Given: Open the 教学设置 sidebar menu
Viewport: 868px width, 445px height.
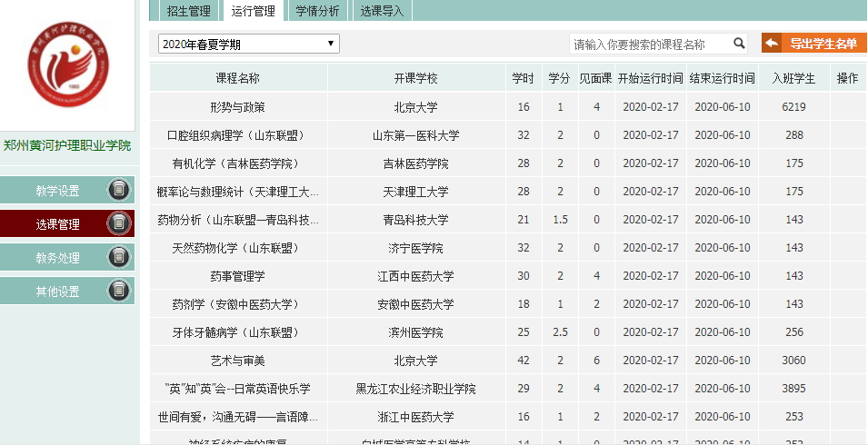Looking at the screenshot, I should [x=57, y=191].
